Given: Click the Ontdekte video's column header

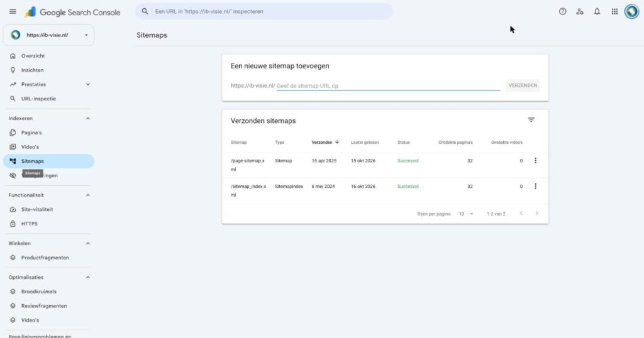Looking at the screenshot, I should [x=507, y=143].
